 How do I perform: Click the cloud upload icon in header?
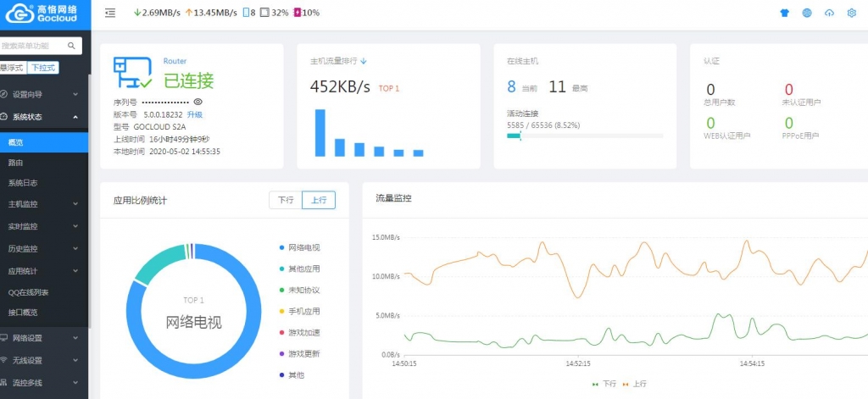(x=828, y=14)
